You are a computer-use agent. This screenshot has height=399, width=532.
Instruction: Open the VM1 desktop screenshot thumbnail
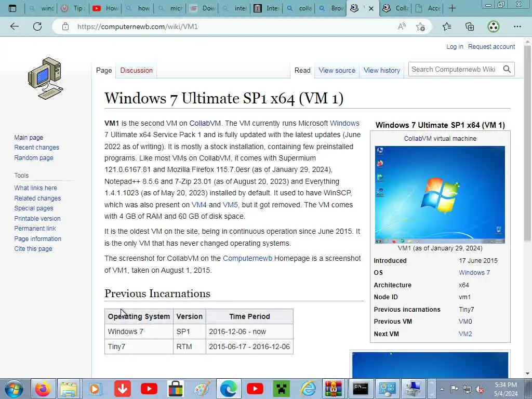point(440,195)
